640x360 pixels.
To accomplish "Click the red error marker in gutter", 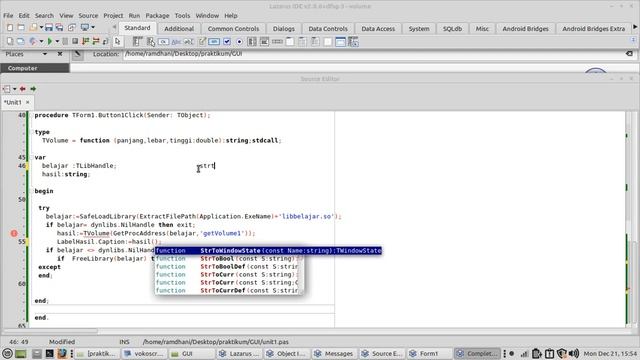I will click(x=14, y=233).
